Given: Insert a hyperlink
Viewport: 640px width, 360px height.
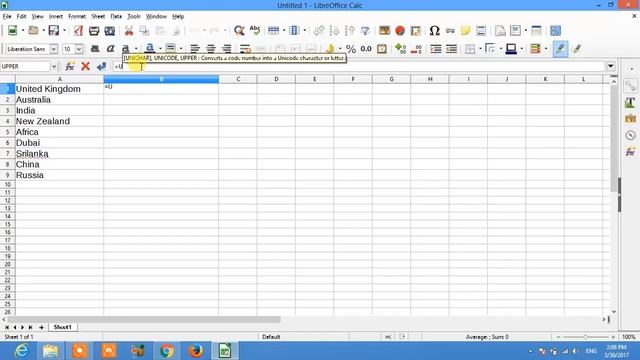Looking at the screenshot, I should [450, 31].
